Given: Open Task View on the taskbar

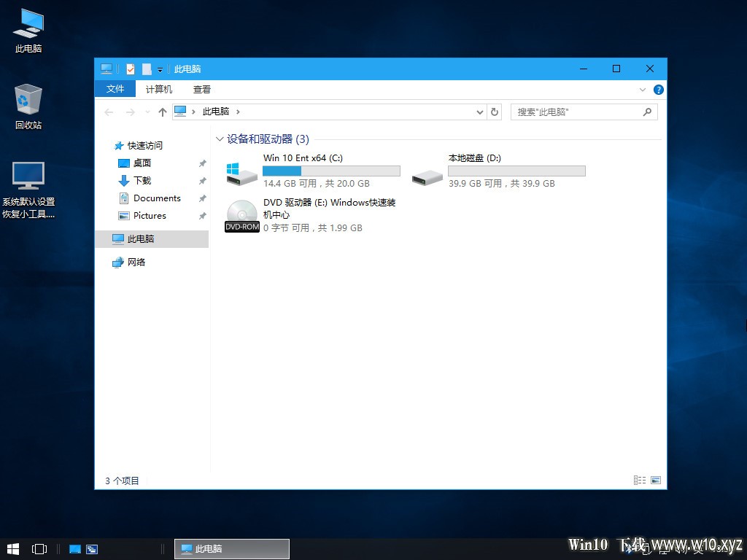Looking at the screenshot, I should (39, 548).
